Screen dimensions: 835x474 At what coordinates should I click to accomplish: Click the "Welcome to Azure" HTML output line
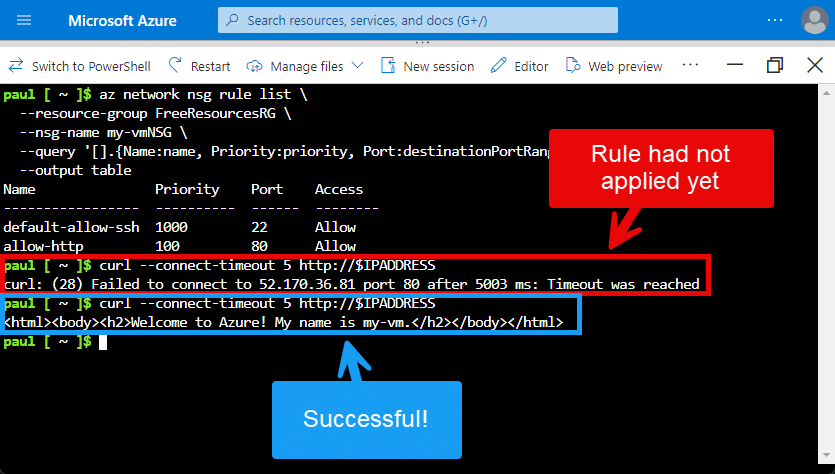pos(284,322)
